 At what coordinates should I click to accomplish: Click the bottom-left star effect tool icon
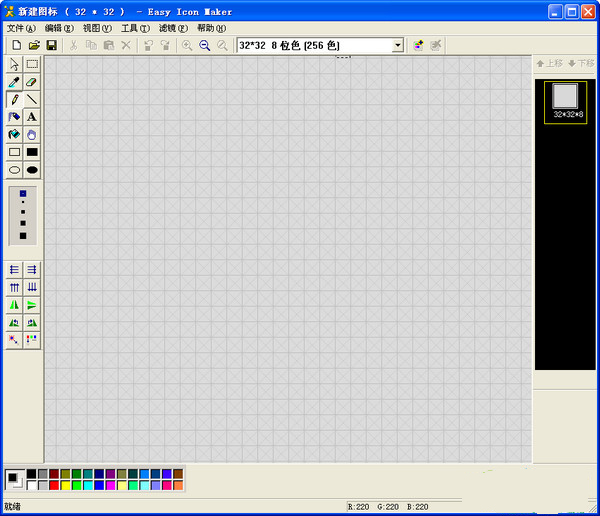[x=15, y=340]
